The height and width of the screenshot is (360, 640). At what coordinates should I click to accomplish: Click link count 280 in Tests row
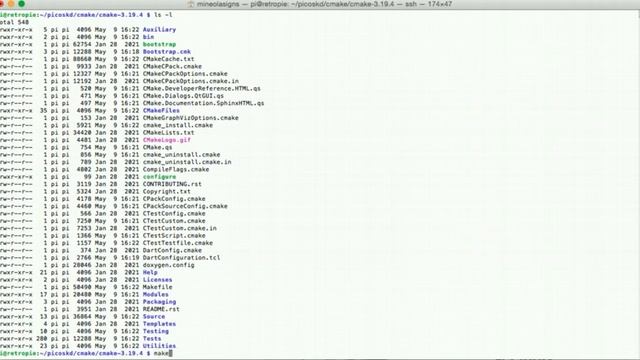42,338
